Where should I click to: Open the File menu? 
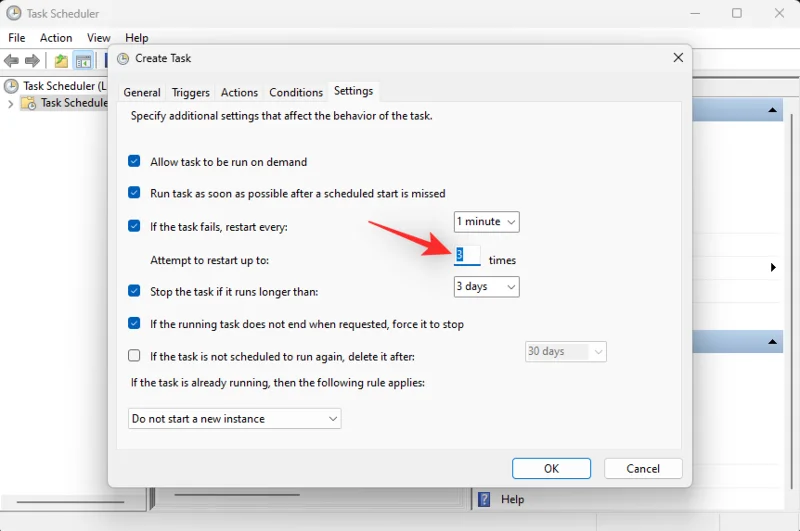click(x=16, y=38)
